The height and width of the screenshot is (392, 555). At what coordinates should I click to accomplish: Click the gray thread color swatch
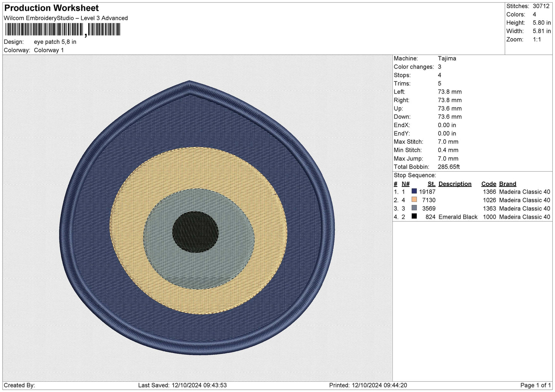pos(414,208)
